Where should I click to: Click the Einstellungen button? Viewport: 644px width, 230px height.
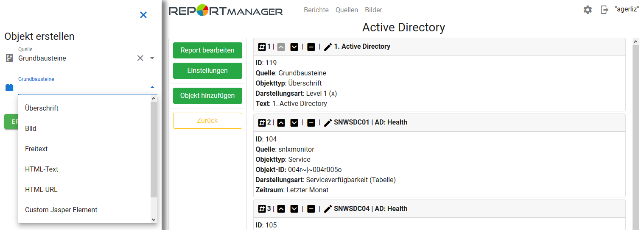[x=207, y=70]
